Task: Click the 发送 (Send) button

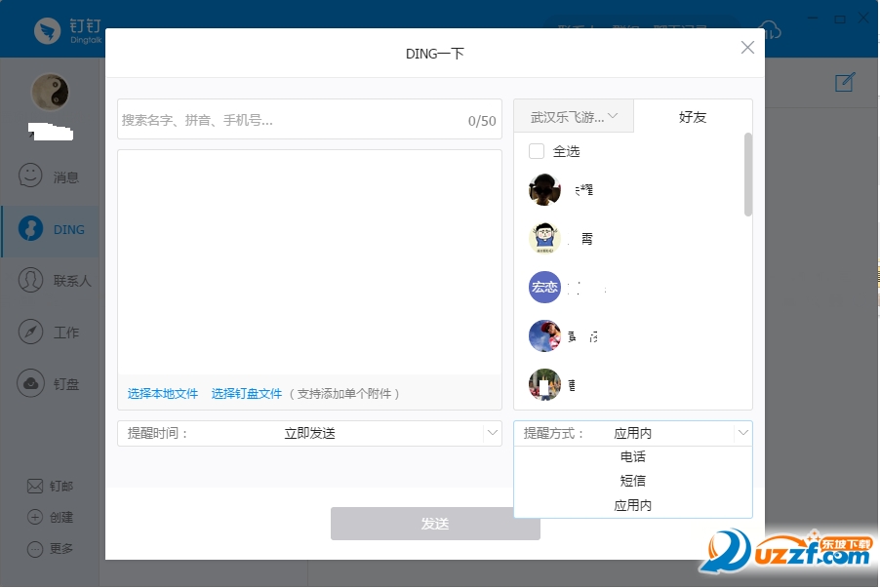Action: [x=435, y=524]
